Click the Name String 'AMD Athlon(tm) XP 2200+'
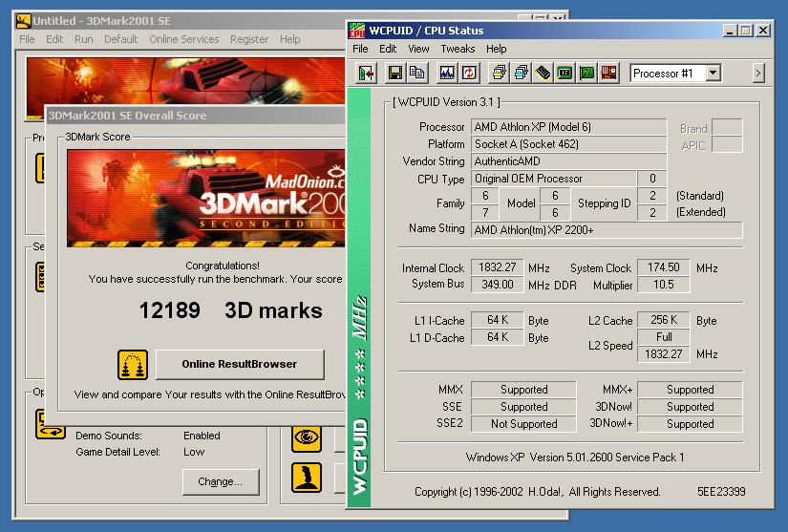 point(607,230)
